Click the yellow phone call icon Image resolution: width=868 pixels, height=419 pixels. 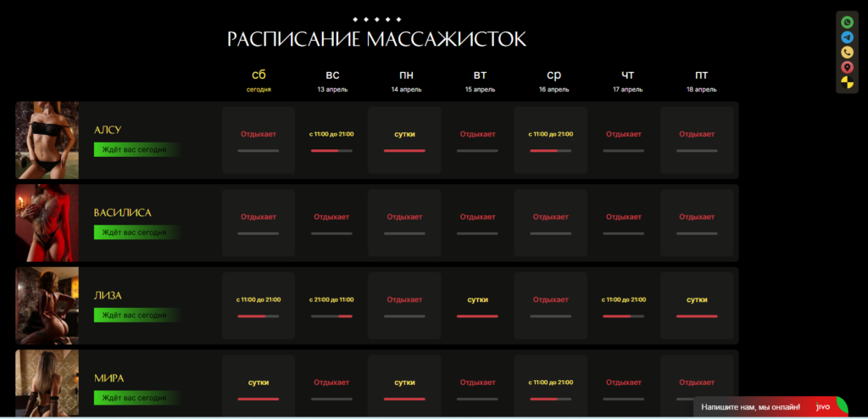tap(847, 52)
